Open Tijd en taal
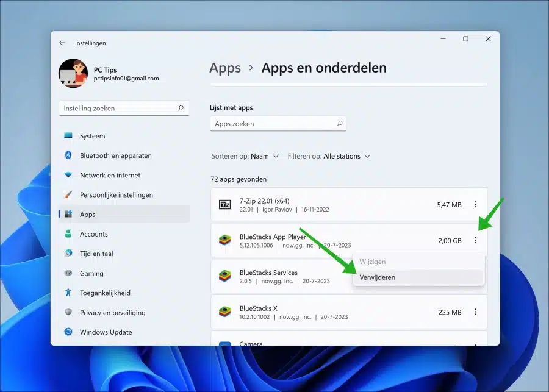The height and width of the screenshot is (392, 549). (124, 254)
